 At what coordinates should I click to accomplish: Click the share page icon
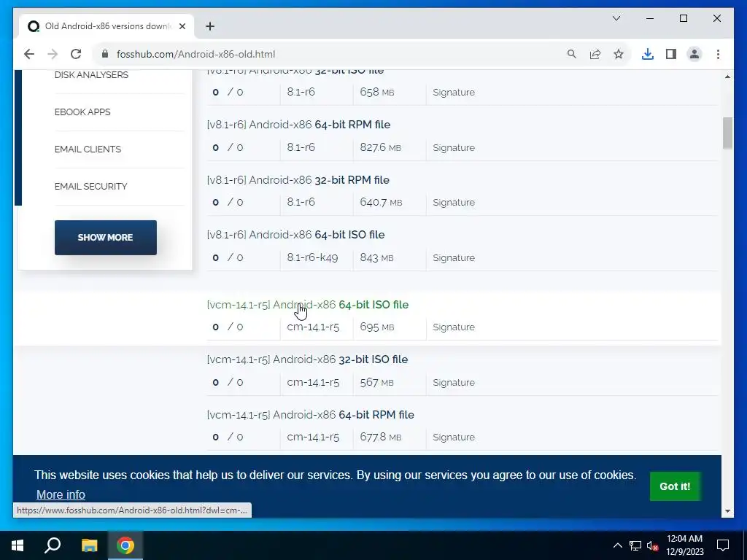point(595,54)
